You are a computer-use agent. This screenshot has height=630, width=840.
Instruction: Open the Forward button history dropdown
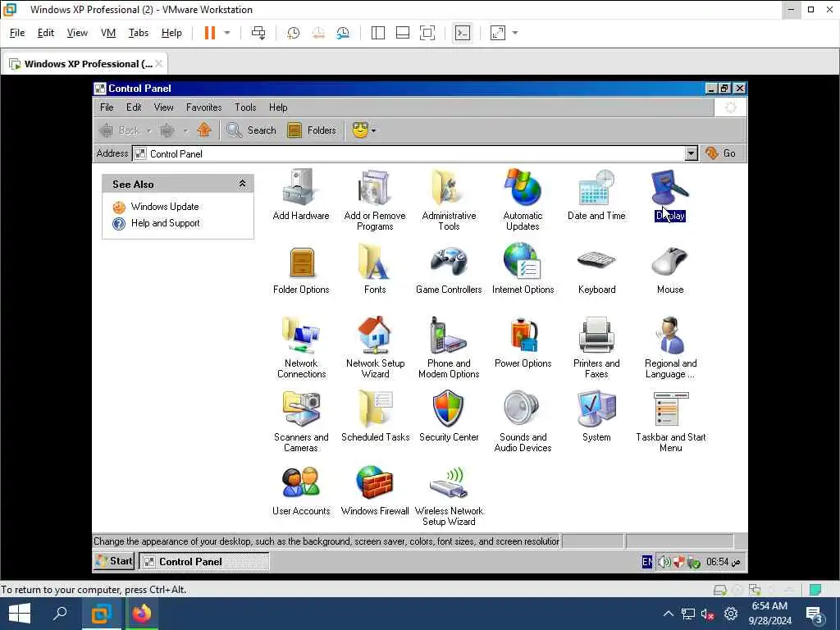tap(186, 130)
